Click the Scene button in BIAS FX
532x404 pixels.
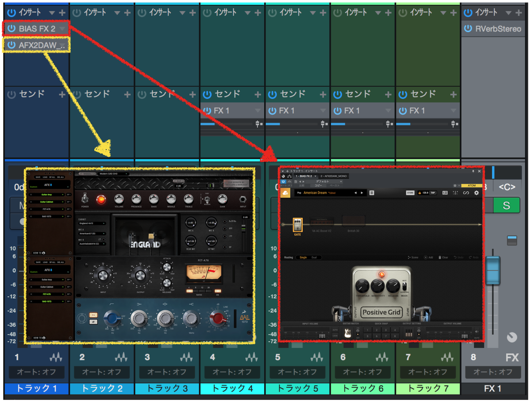(413, 257)
